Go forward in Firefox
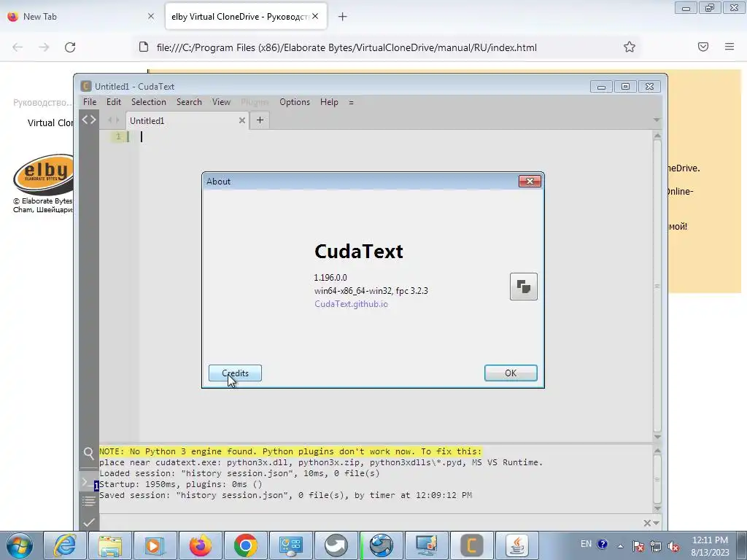This screenshot has height=560, width=747. point(44,47)
